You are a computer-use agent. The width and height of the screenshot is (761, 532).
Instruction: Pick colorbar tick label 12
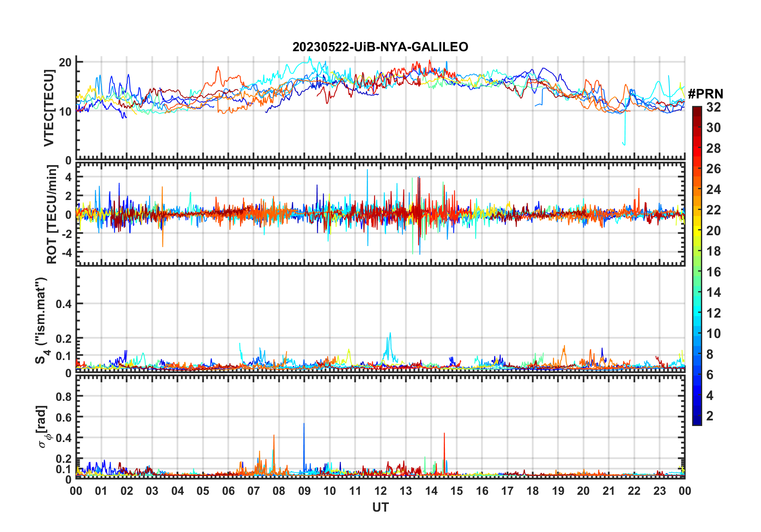713,313
